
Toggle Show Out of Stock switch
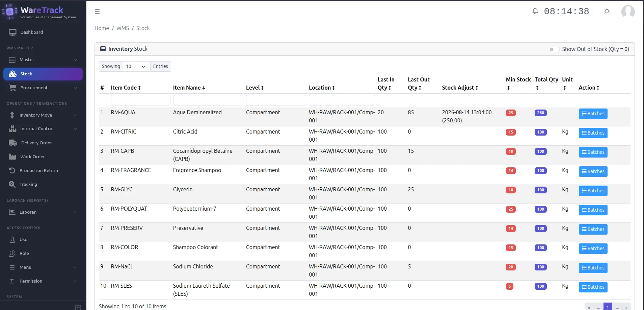pos(554,49)
